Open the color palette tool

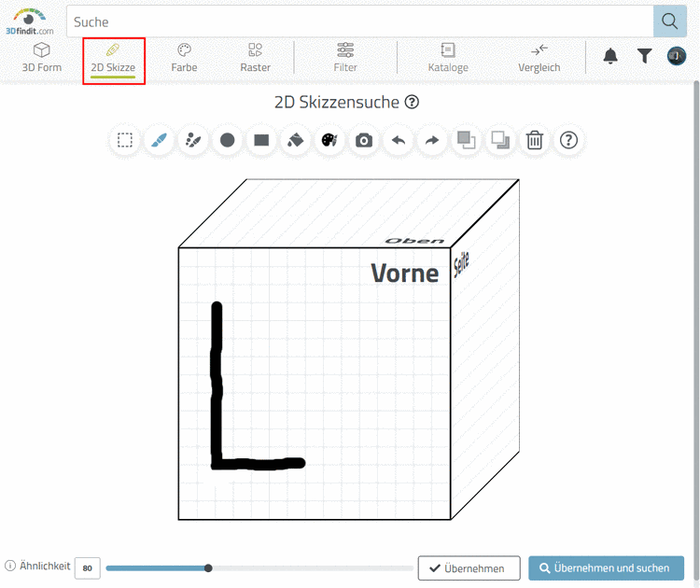pos(329,140)
